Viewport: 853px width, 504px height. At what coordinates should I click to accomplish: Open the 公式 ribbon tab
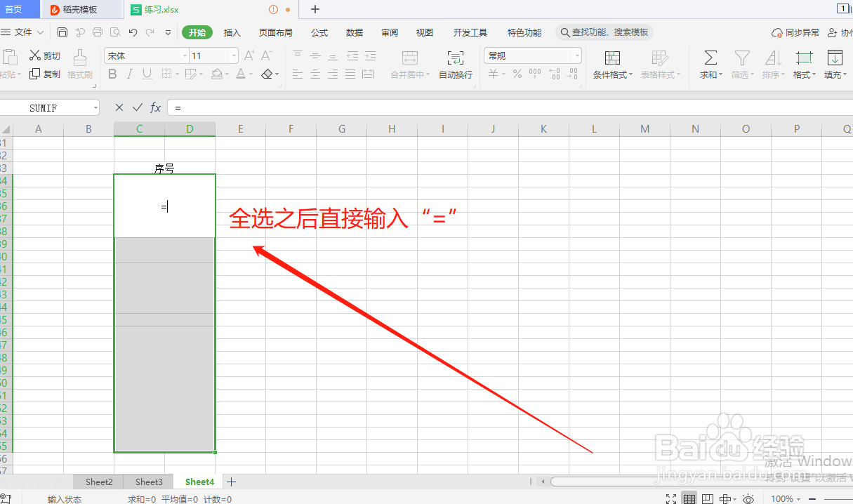(x=319, y=32)
